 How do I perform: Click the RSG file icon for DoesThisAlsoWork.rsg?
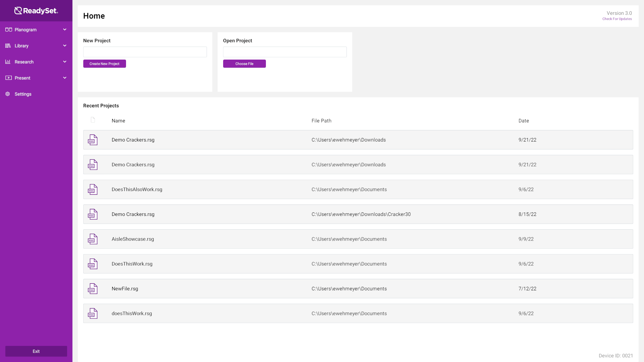pyautogui.click(x=93, y=190)
